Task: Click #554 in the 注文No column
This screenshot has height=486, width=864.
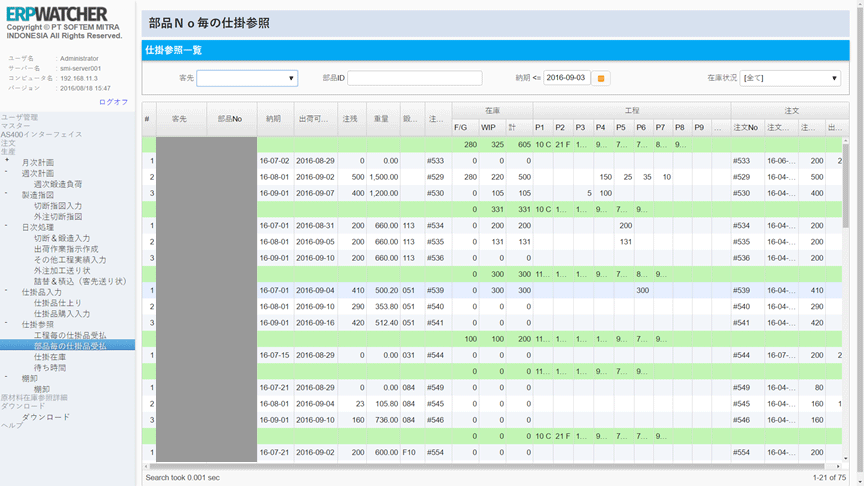Action: (742, 452)
